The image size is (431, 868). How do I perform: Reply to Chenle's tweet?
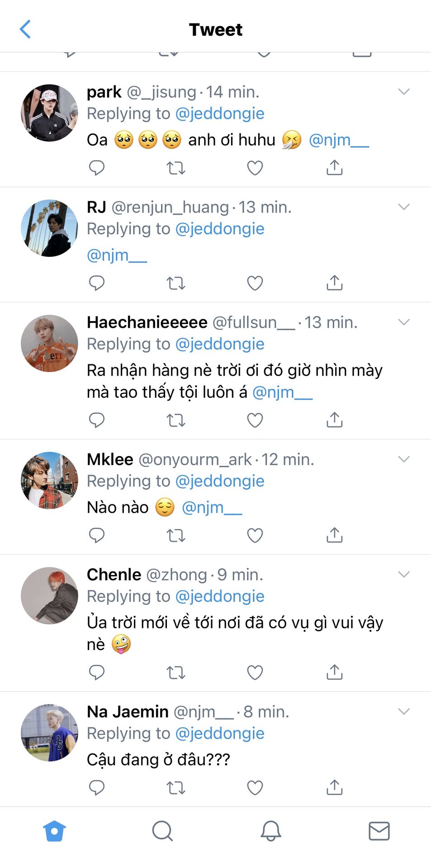[97, 672]
